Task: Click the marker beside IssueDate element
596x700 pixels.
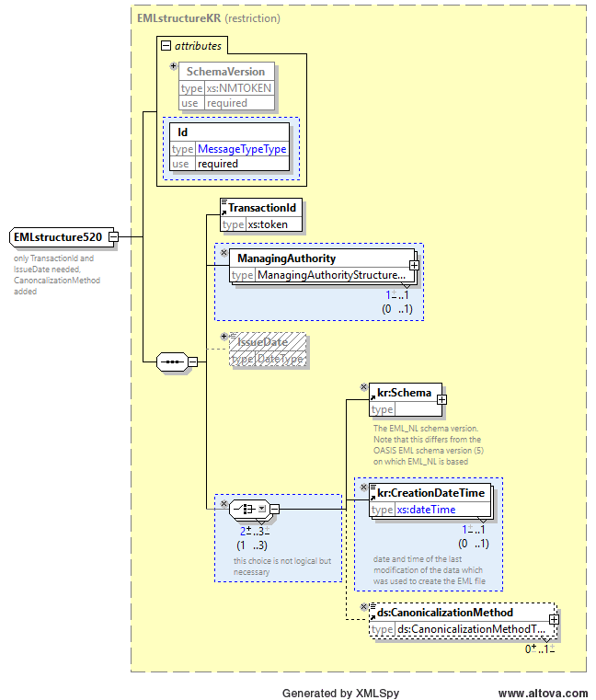Action: 224,336
